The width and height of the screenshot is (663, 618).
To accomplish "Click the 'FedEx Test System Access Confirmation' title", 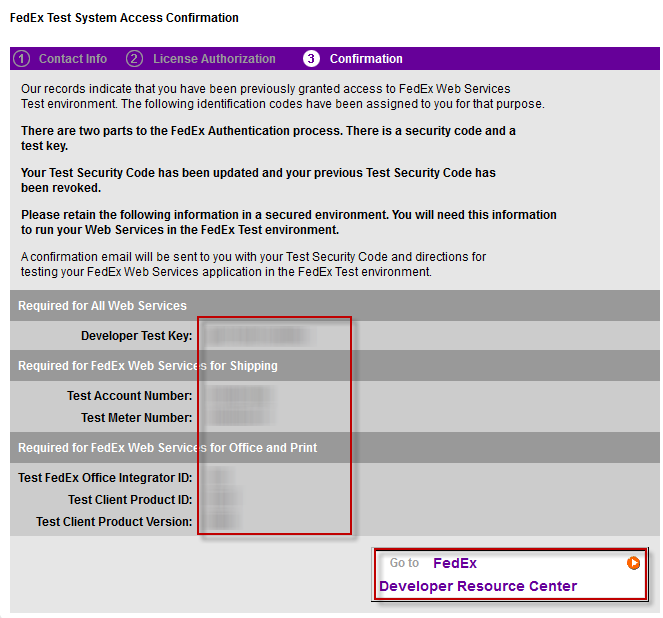I will tap(124, 18).
